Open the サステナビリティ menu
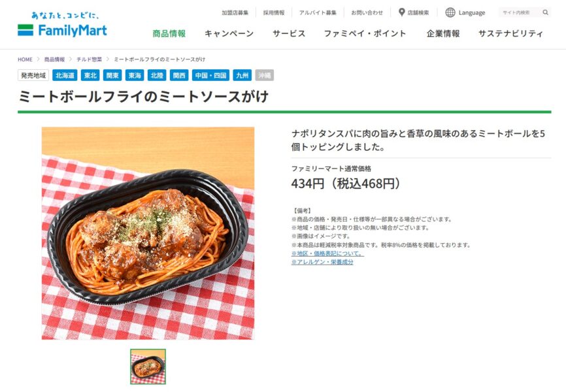The height and width of the screenshot is (392, 566). coord(510,33)
